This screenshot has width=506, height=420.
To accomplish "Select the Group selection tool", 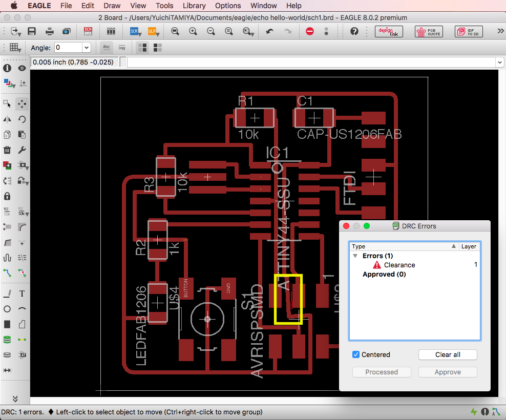I will point(7,104).
